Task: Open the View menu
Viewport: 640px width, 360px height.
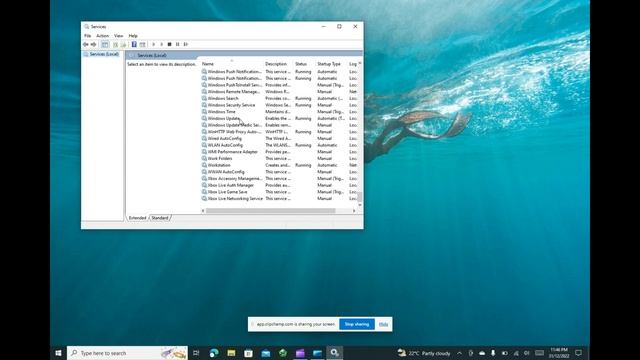Action: (x=118, y=36)
